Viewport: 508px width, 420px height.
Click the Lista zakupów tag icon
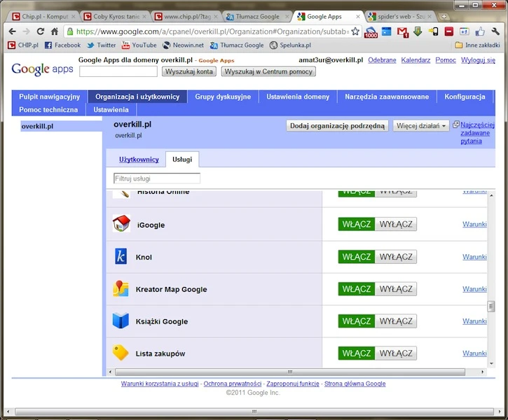click(121, 352)
